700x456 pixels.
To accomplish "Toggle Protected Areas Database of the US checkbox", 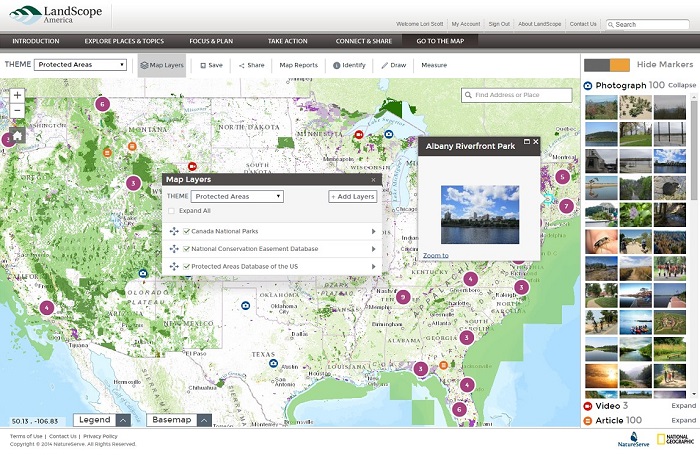I will click(x=187, y=266).
